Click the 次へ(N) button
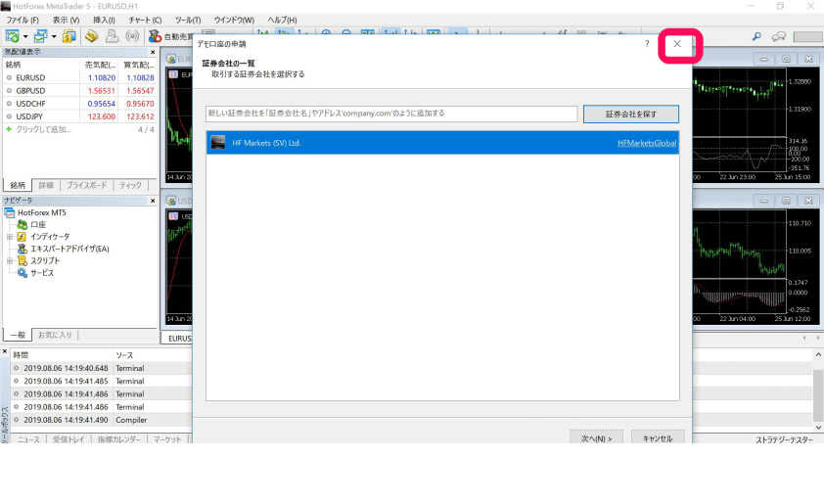Viewport: 824px width, 504px height. tap(595, 438)
